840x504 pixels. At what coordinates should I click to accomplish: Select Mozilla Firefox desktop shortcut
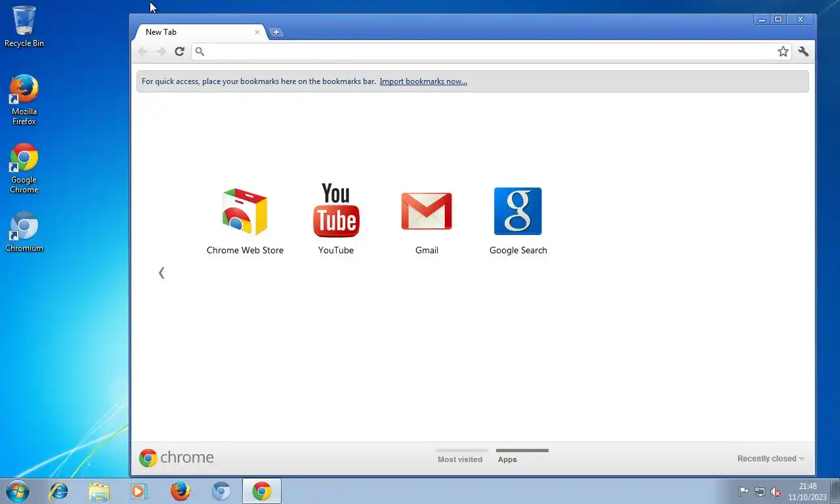coord(24,100)
